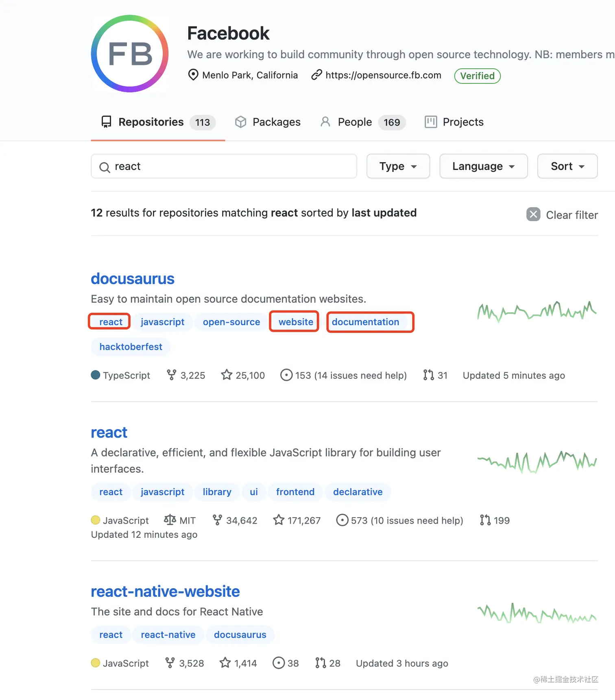Open the react-native-website repository
The image size is (615, 700).
(x=165, y=591)
